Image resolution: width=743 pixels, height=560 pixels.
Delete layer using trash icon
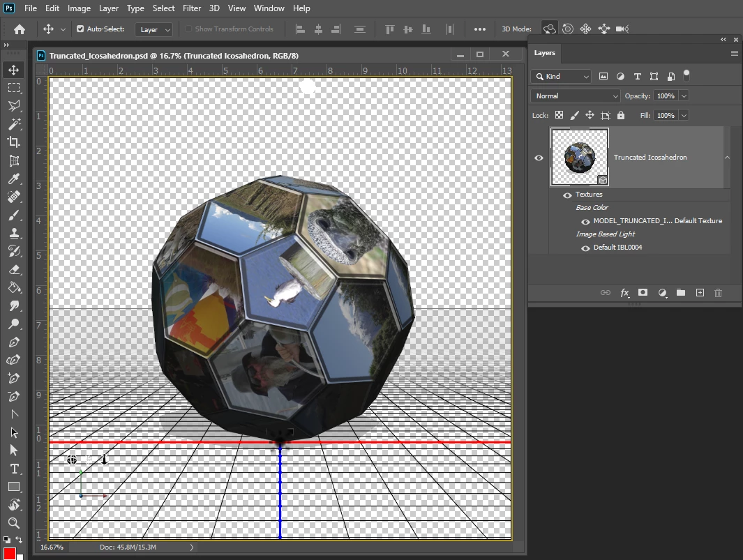coord(719,293)
